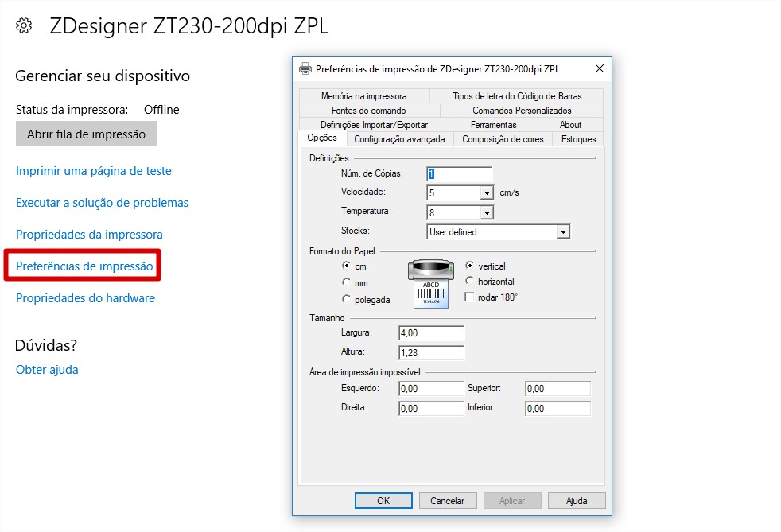The image size is (781, 532).
Task: Click the Direita margin field
Action: [x=431, y=409]
